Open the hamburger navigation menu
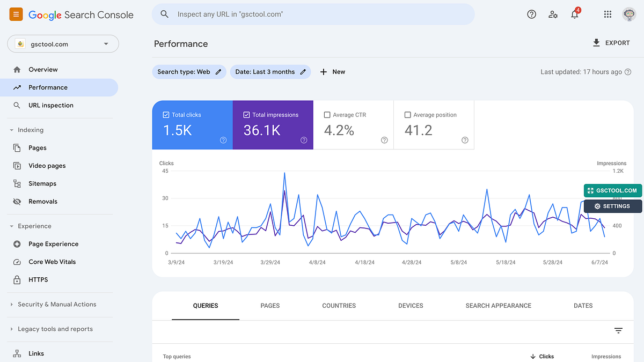 coord(16,14)
